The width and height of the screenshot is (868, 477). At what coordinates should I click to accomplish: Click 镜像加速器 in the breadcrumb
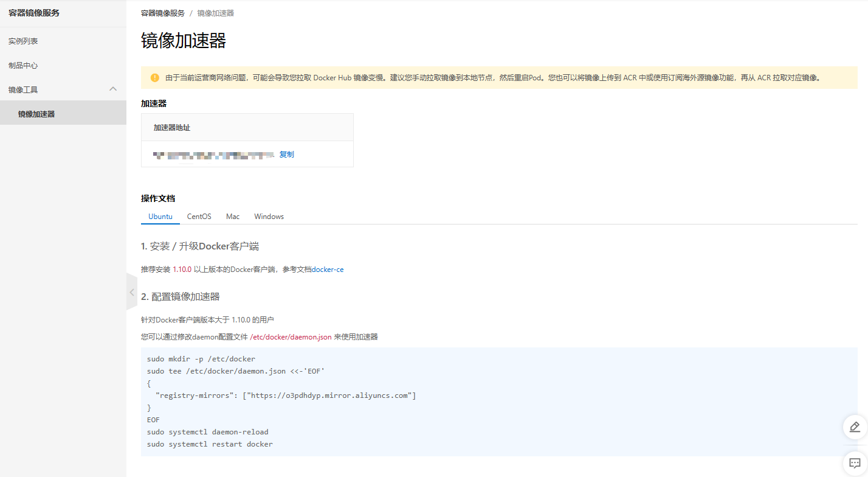point(215,13)
